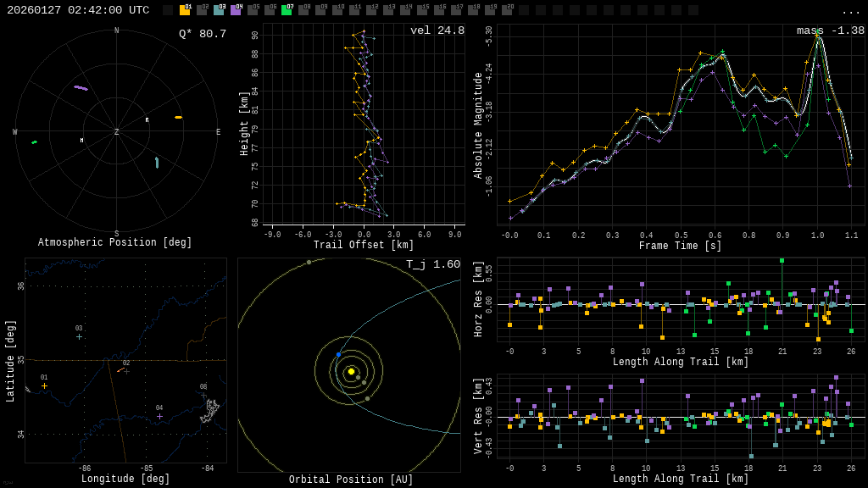Click the purple streak in the atmospheric polar plot
This screenshot has height=488, width=868.
coord(81,87)
